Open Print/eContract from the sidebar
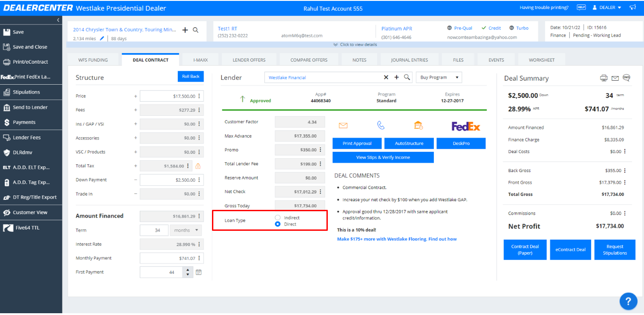Screen dimensions: 644x315 (31, 62)
